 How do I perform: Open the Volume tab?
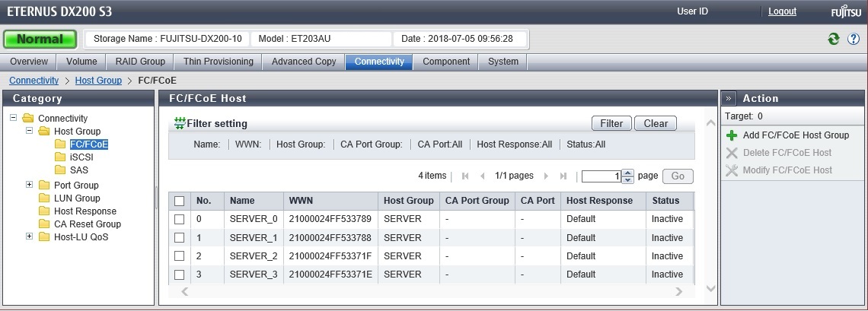click(81, 62)
